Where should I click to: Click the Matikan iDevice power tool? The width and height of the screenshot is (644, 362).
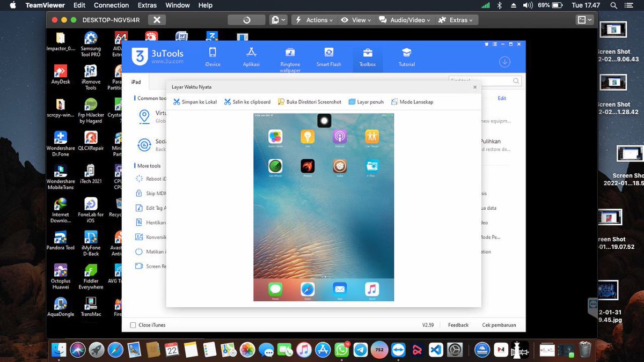pyautogui.click(x=151, y=252)
